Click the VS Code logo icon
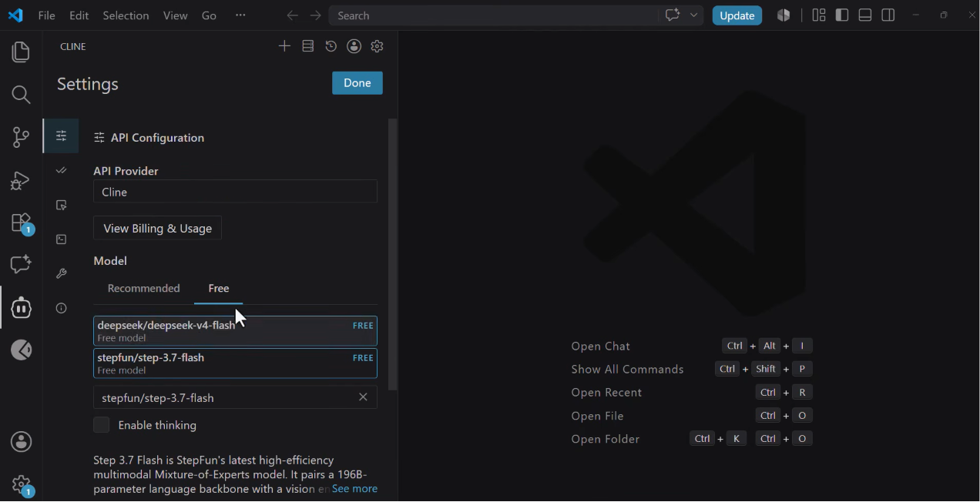Image resolution: width=980 pixels, height=502 pixels. [15, 15]
